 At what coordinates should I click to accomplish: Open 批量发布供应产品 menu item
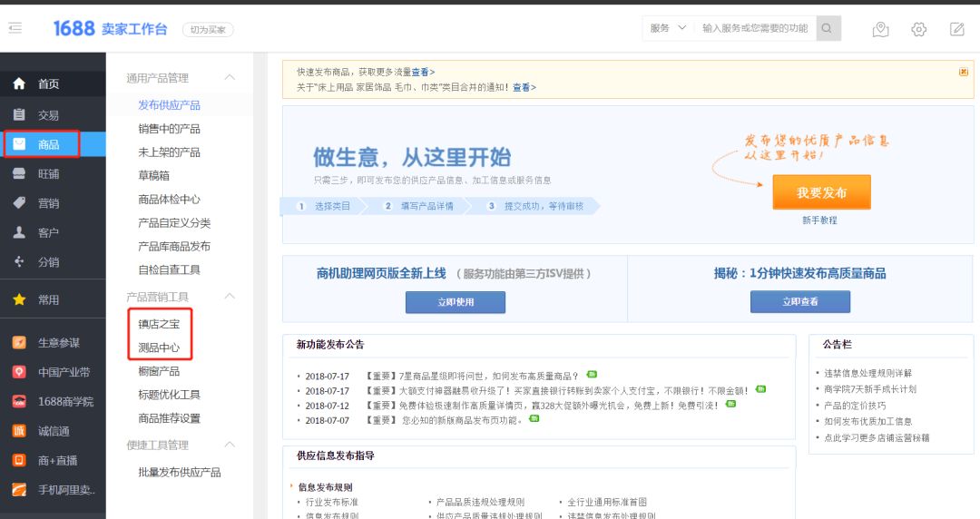point(180,472)
